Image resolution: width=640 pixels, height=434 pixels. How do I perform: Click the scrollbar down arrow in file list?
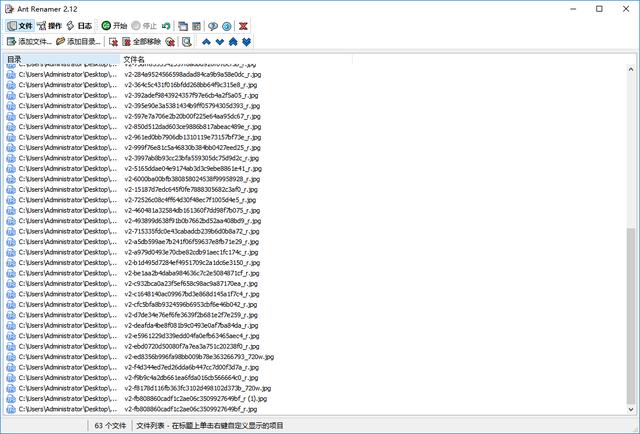631,409
